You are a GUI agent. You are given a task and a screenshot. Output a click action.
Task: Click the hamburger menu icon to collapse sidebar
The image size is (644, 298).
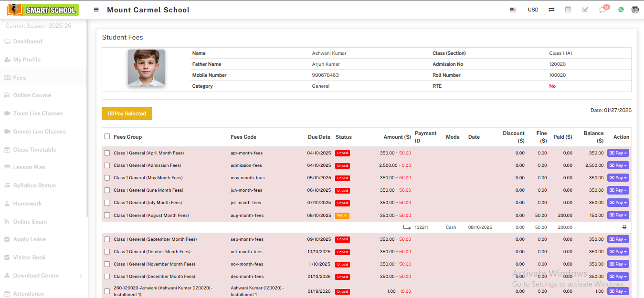(96, 10)
